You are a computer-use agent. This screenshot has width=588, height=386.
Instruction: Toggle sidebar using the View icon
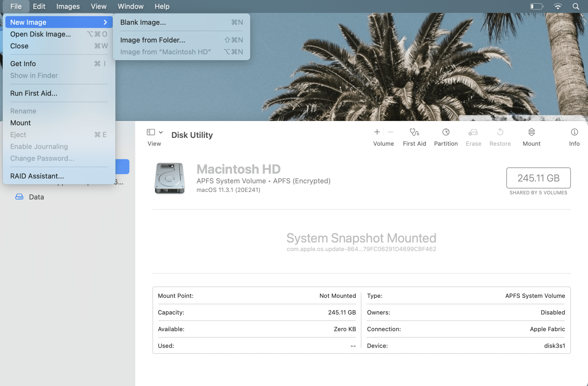point(151,132)
